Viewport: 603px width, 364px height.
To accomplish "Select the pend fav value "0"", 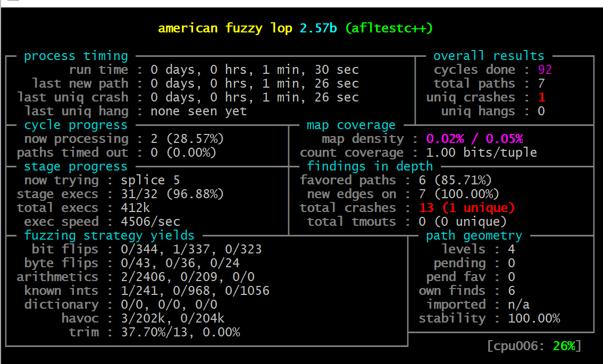I will click(x=511, y=277).
